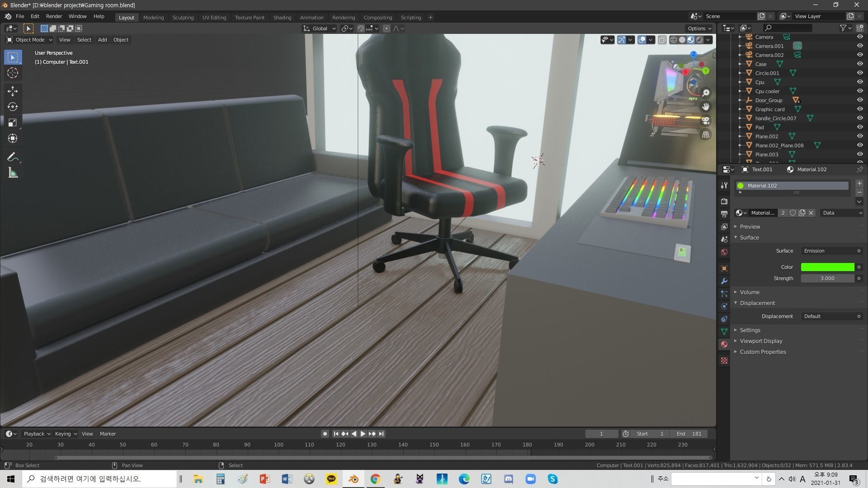Toggle proportional editing in header
Image resolution: width=868 pixels, height=488 pixels.
(386, 28)
